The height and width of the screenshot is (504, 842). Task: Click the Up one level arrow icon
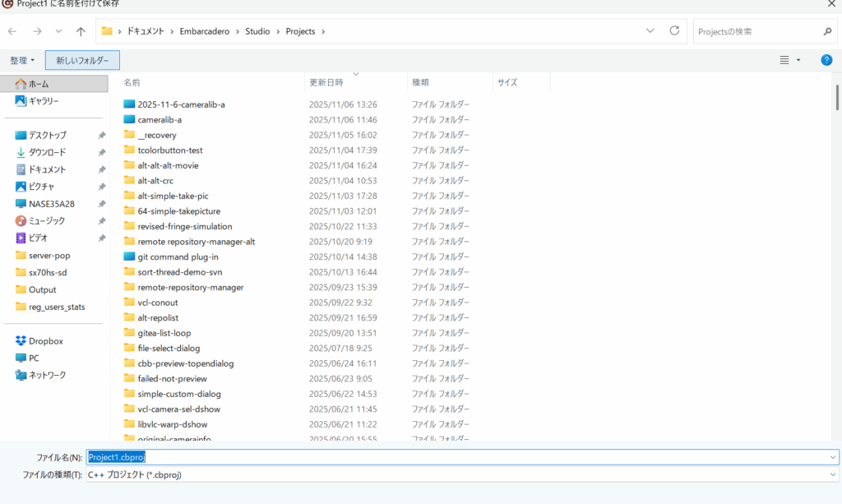[x=81, y=31]
